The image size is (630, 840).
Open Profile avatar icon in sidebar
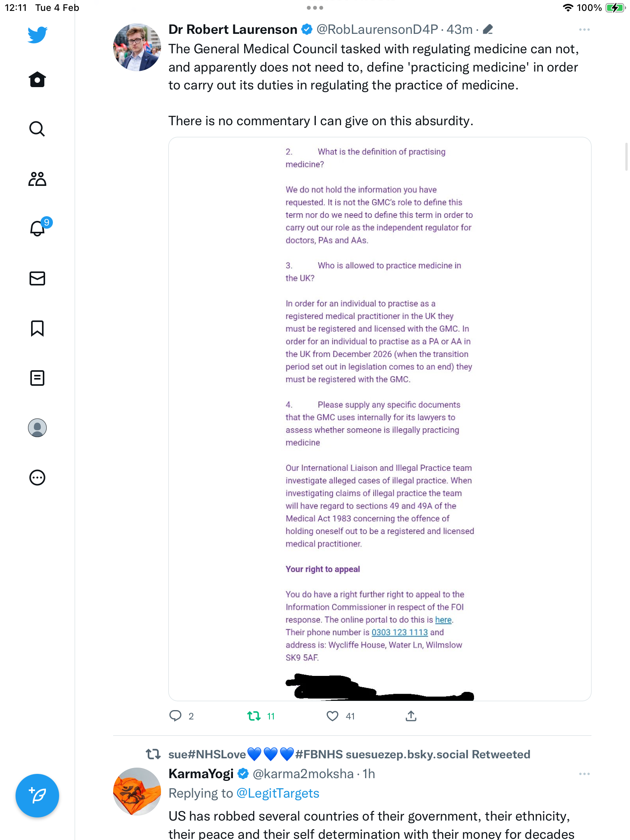[37, 428]
